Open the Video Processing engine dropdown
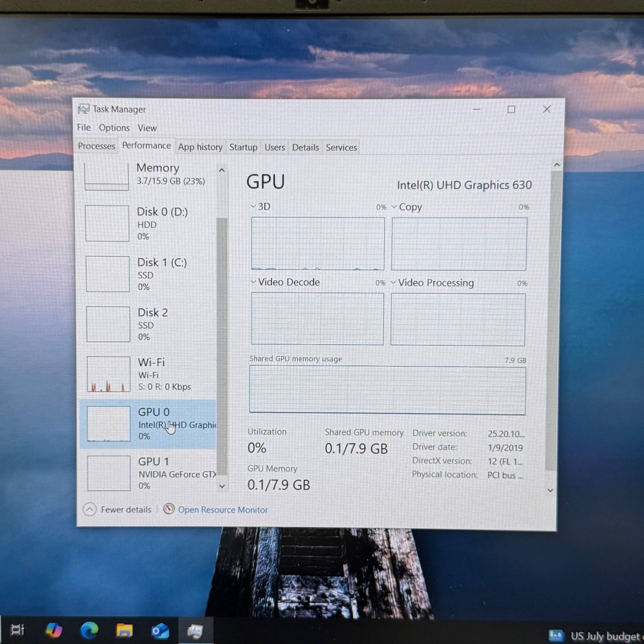Viewport: 644px width, 644px height. pyautogui.click(x=393, y=282)
